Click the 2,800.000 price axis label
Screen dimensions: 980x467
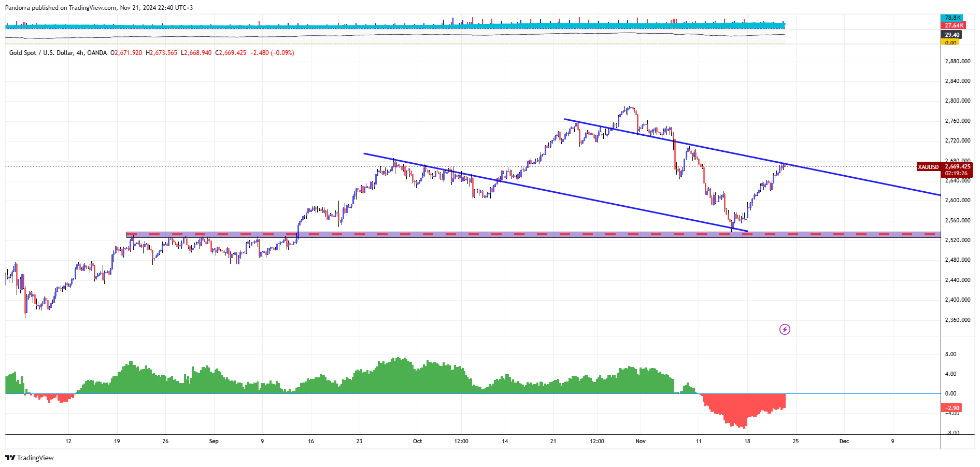pyautogui.click(x=958, y=101)
